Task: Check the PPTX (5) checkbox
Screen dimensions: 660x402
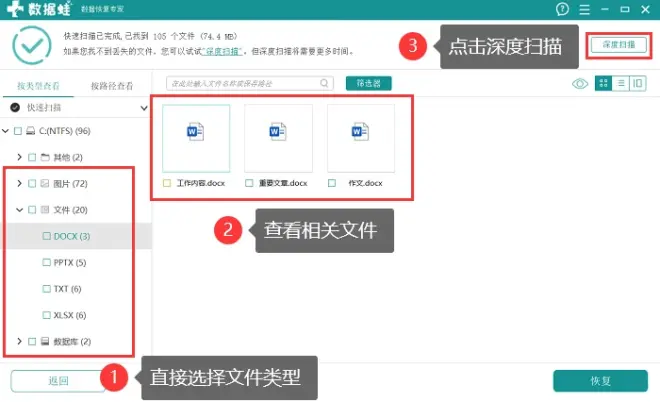Action: [x=46, y=263]
